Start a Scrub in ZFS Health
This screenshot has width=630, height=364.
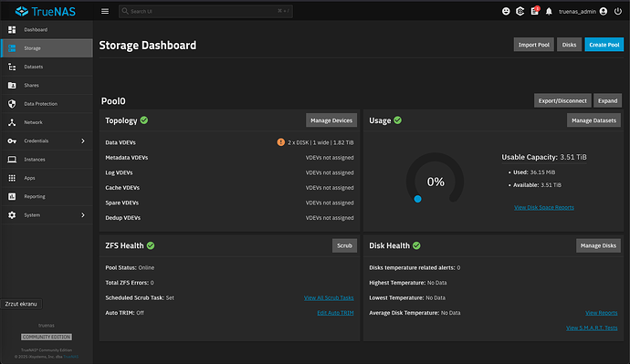pyautogui.click(x=344, y=245)
